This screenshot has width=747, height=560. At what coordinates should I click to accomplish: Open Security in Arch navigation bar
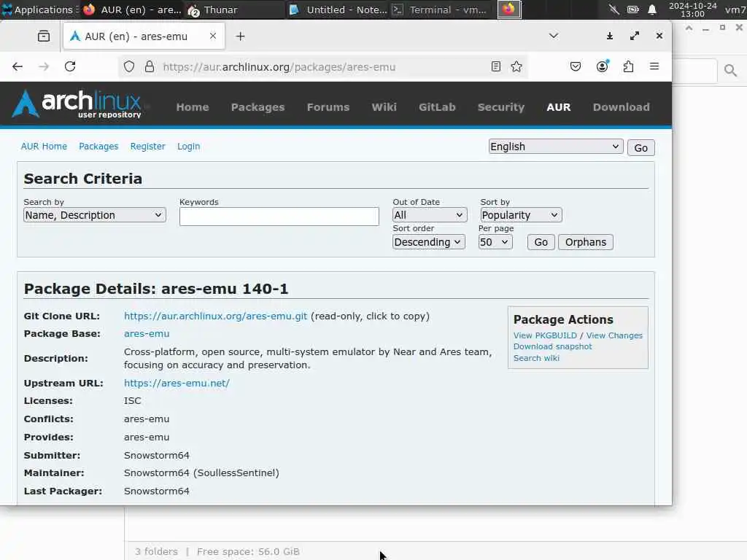(501, 107)
